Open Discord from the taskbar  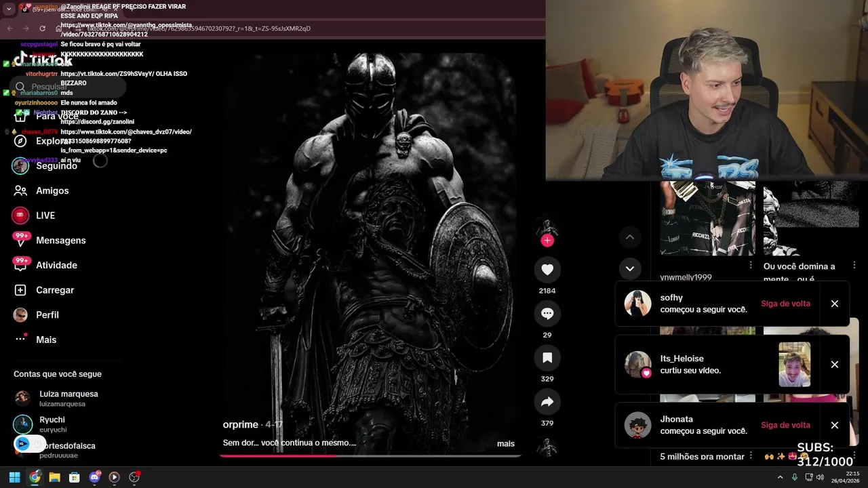pos(95,477)
